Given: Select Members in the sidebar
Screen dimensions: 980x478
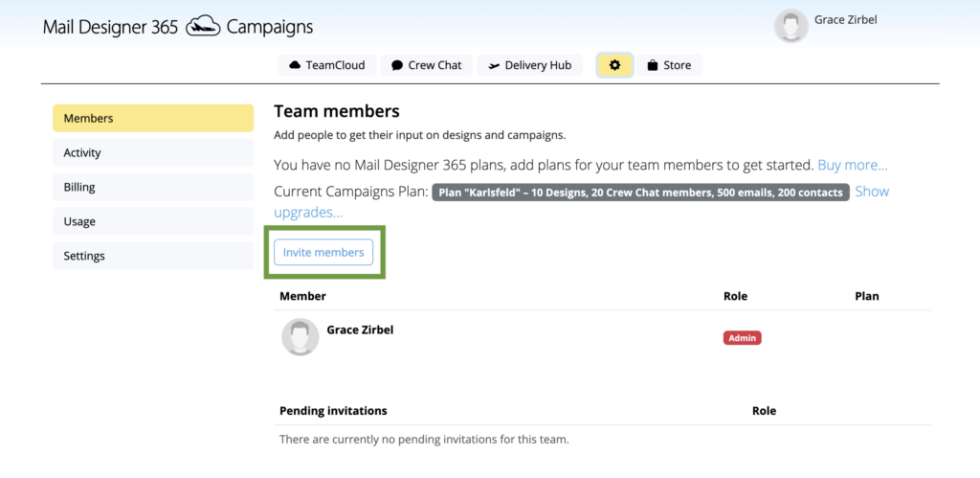Looking at the screenshot, I should pos(153,118).
